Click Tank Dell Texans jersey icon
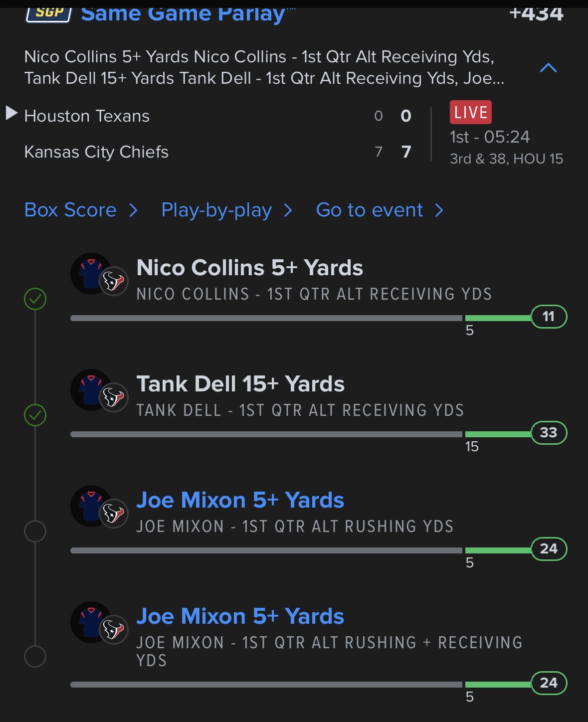 pyautogui.click(x=92, y=390)
